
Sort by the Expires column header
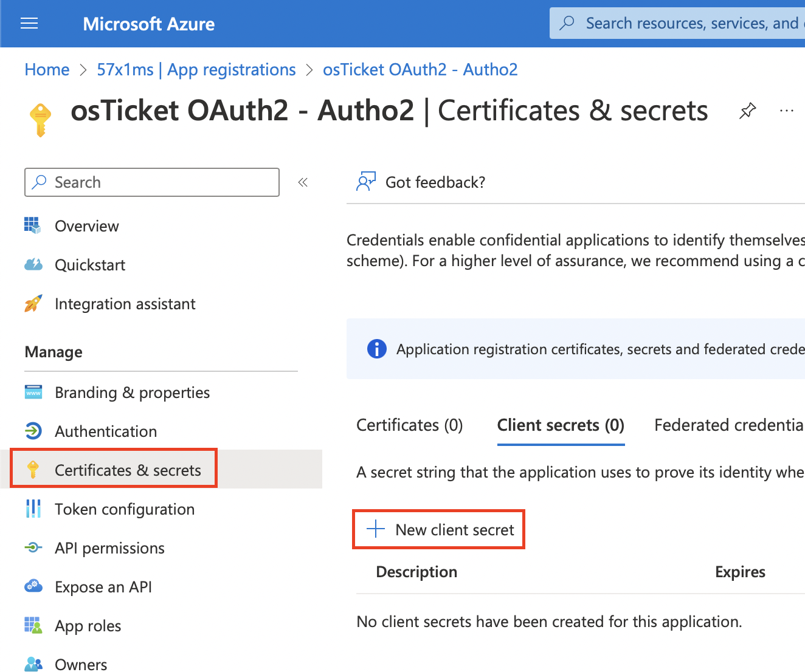[x=740, y=572]
